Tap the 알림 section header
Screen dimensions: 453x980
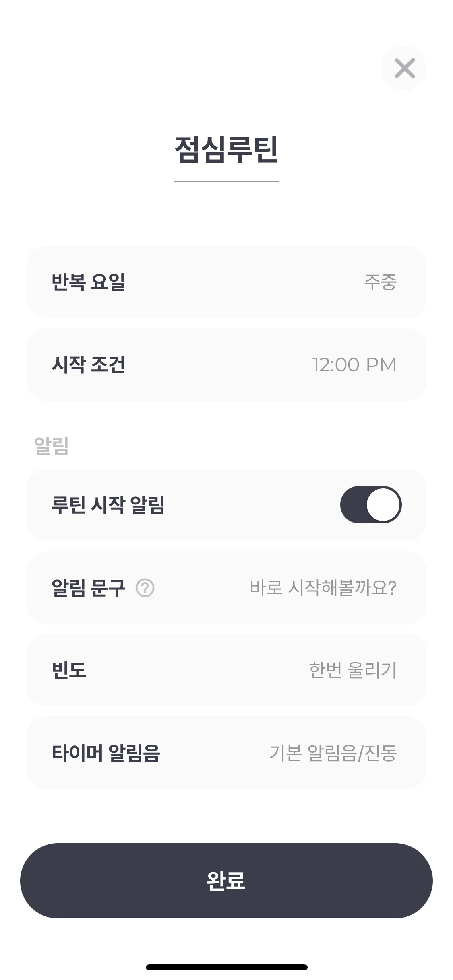point(52,445)
